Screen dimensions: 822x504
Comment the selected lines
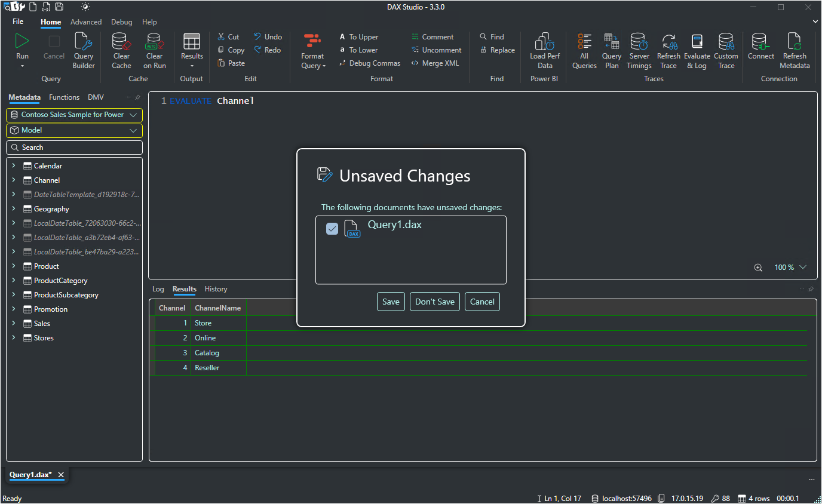pos(433,37)
